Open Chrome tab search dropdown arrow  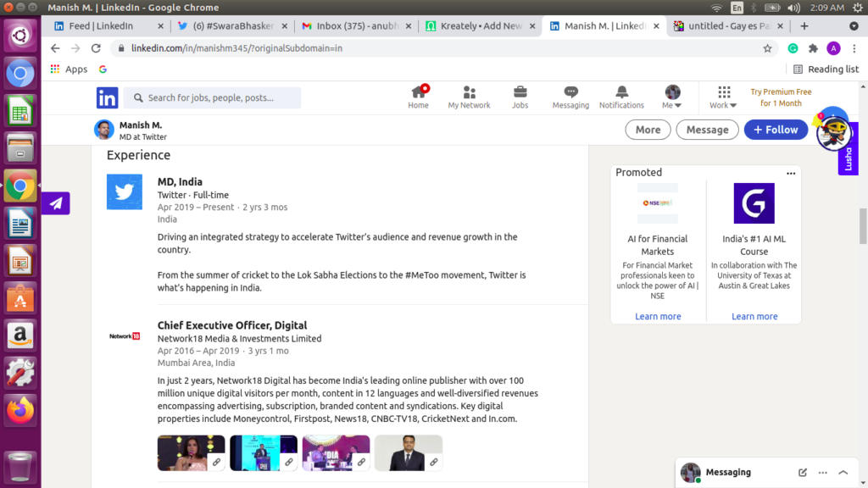click(x=854, y=26)
